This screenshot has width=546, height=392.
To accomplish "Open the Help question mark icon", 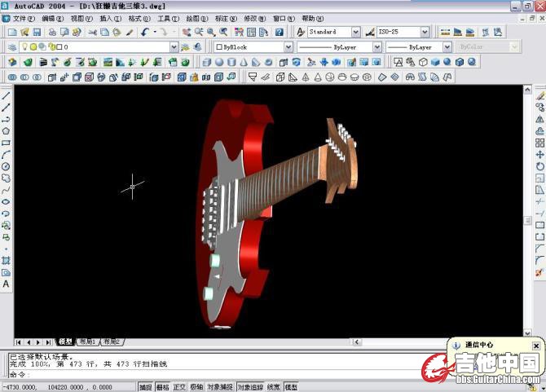I will [280, 32].
